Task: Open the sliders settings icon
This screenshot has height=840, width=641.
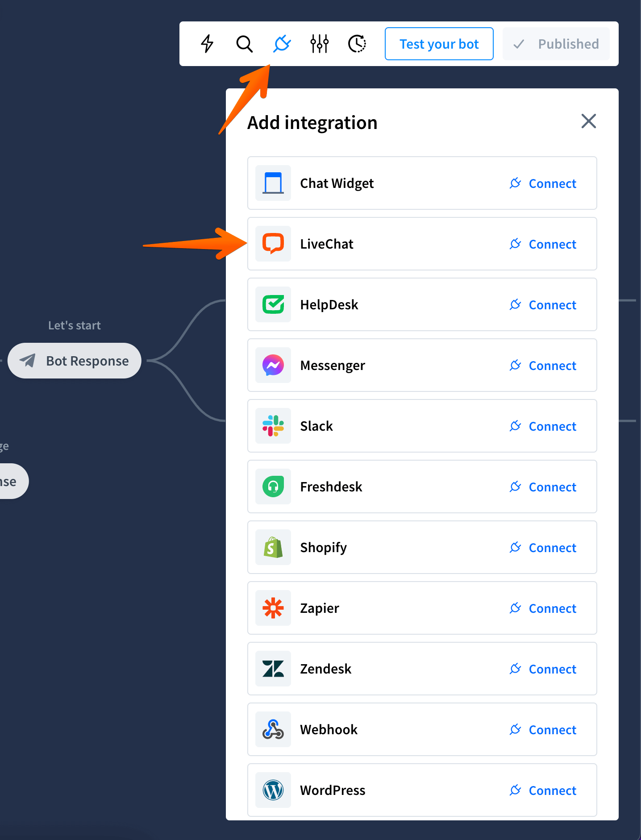Action: coord(320,44)
